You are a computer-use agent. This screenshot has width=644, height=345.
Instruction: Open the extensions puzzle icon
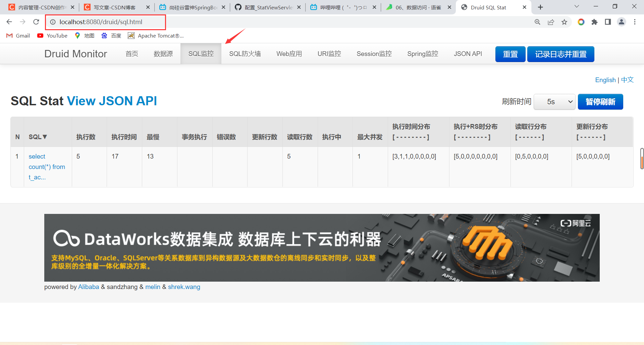[x=594, y=22]
